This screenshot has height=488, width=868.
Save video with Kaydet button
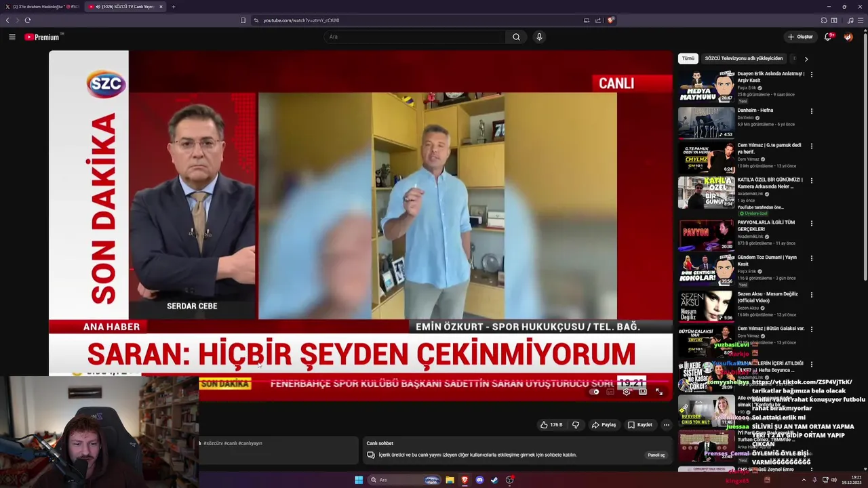point(640,425)
